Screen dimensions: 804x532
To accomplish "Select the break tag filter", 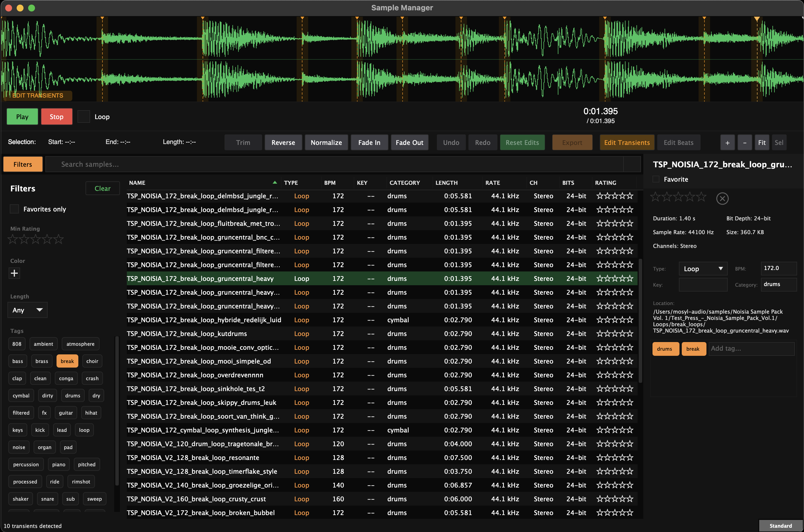I will point(67,361).
